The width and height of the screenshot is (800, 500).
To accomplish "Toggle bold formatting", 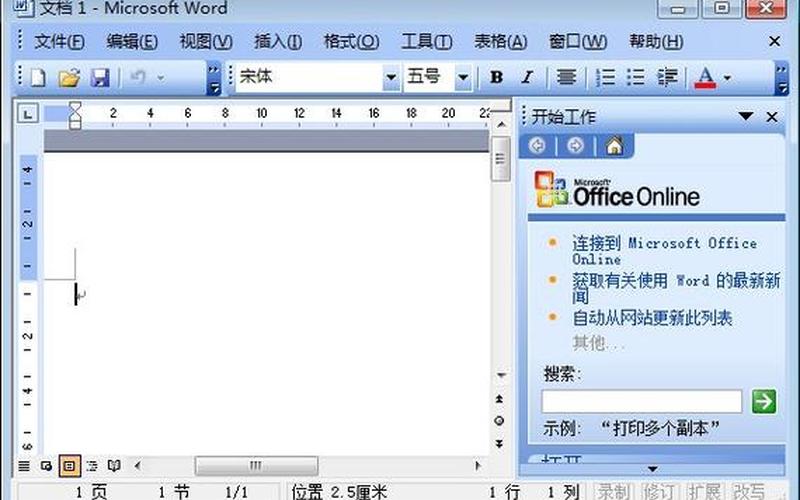I will coord(496,77).
